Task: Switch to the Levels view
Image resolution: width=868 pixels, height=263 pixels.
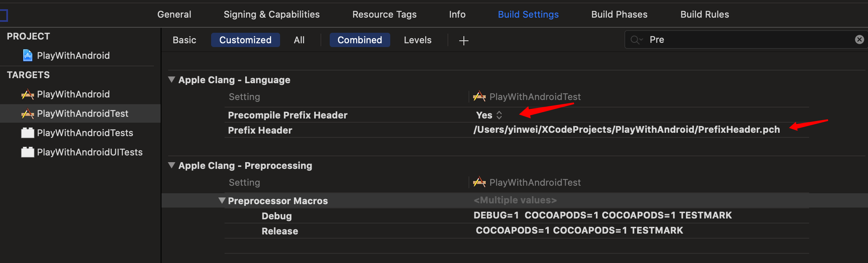Action: pos(418,40)
